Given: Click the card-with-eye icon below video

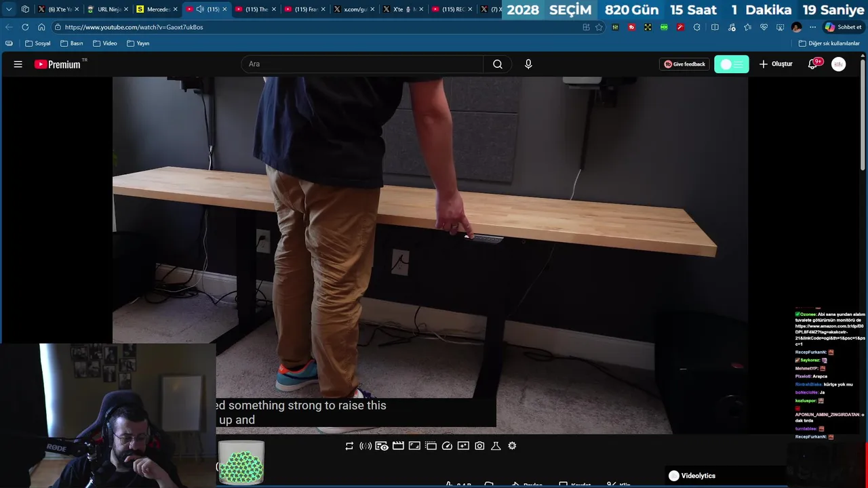Looking at the screenshot, I should (x=382, y=446).
